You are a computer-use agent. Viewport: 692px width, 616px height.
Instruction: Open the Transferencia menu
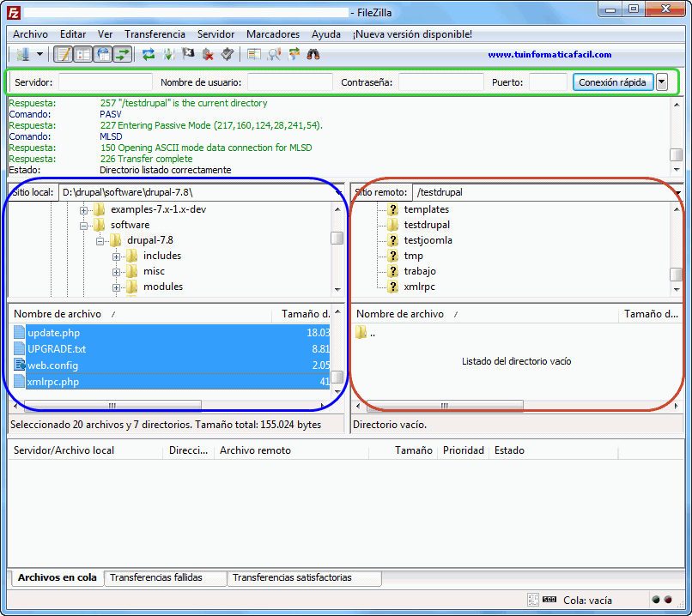[x=155, y=34]
